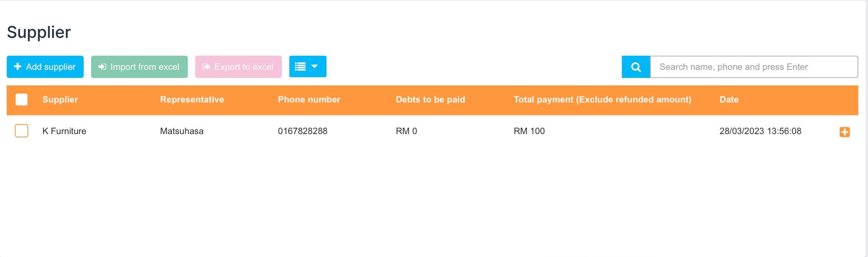Check the K Furniture row checkbox
Viewport: 868px width, 257px height.
21,131
